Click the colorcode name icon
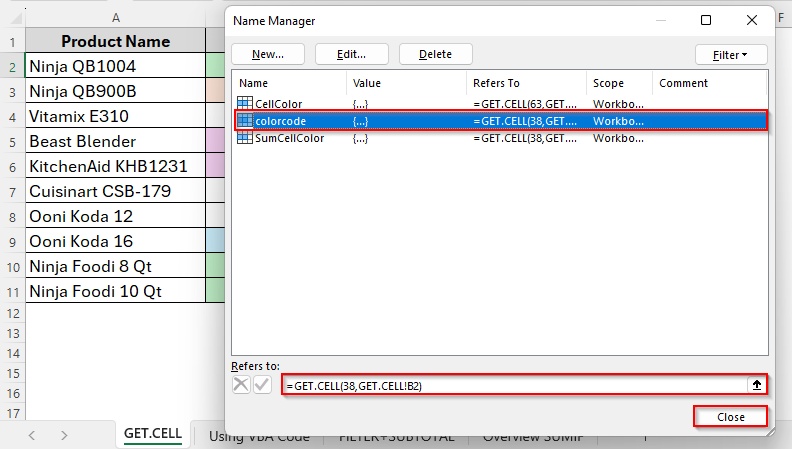Screen dimensions: 792x449 (x=245, y=121)
